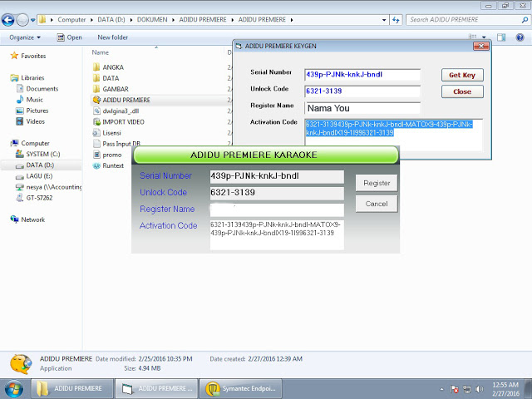Select SYSTEM (C:) drive
532x399 pixels.
pyautogui.click(x=37, y=154)
